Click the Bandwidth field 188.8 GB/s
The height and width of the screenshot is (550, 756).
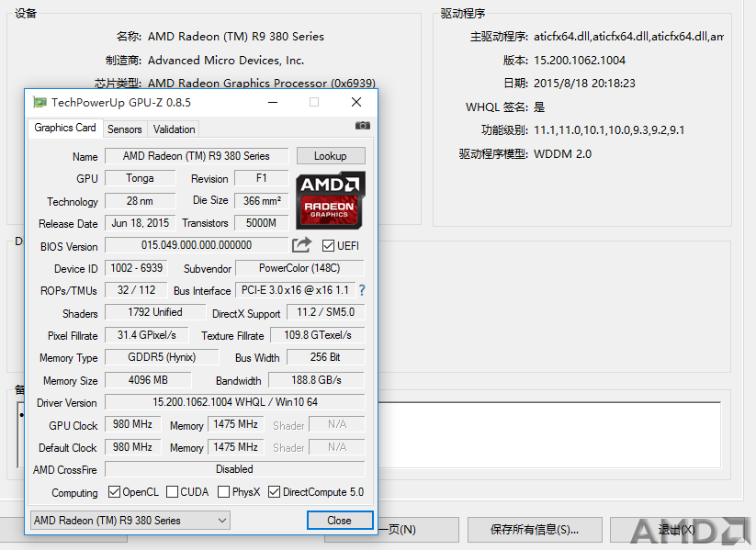pyautogui.click(x=316, y=380)
